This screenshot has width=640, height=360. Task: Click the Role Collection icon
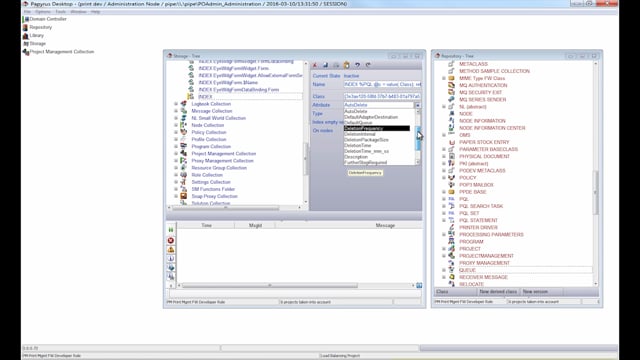click(184, 175)
